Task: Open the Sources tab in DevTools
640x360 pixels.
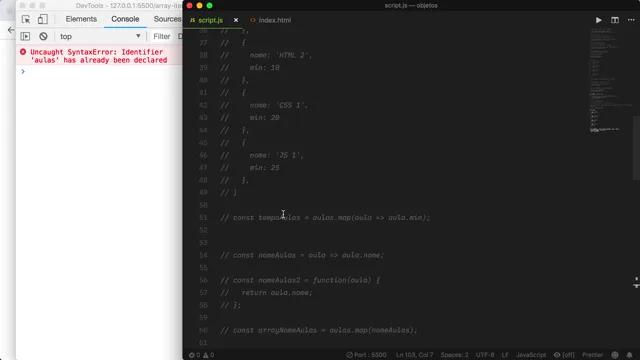Action: [167, 19]
